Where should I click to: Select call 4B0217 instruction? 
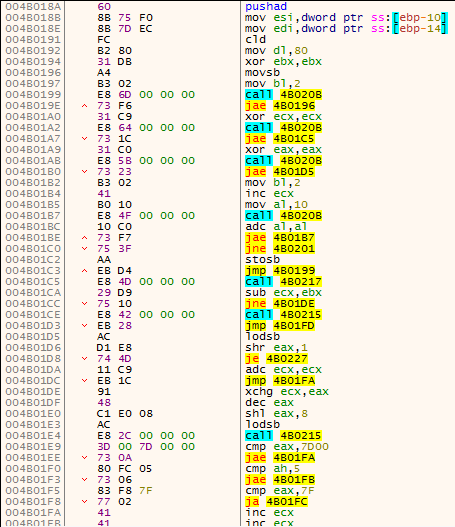(283, 282)
